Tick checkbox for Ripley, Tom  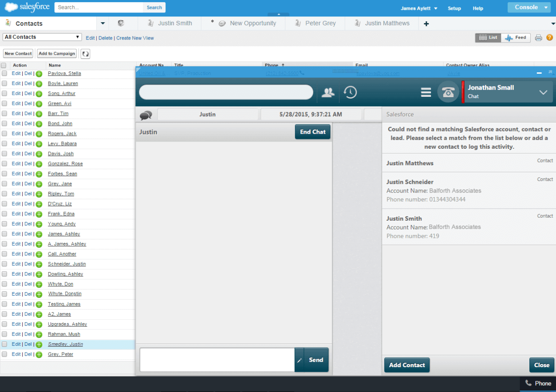(4, 194)
